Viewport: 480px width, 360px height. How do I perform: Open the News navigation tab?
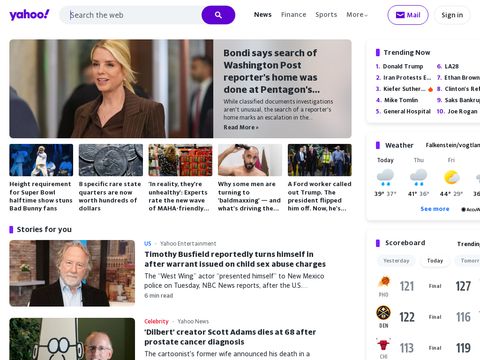click(x=263, y=15)
